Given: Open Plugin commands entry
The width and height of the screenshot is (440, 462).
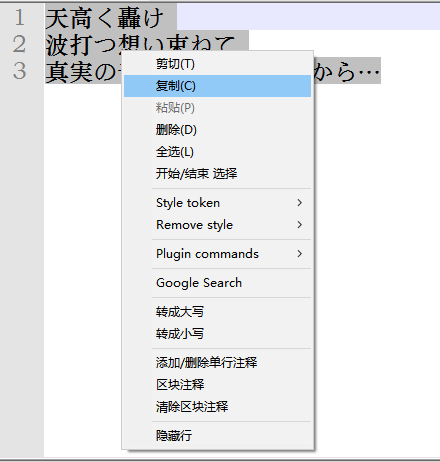Looking at the screenshot, I should (x=217, y=254).
